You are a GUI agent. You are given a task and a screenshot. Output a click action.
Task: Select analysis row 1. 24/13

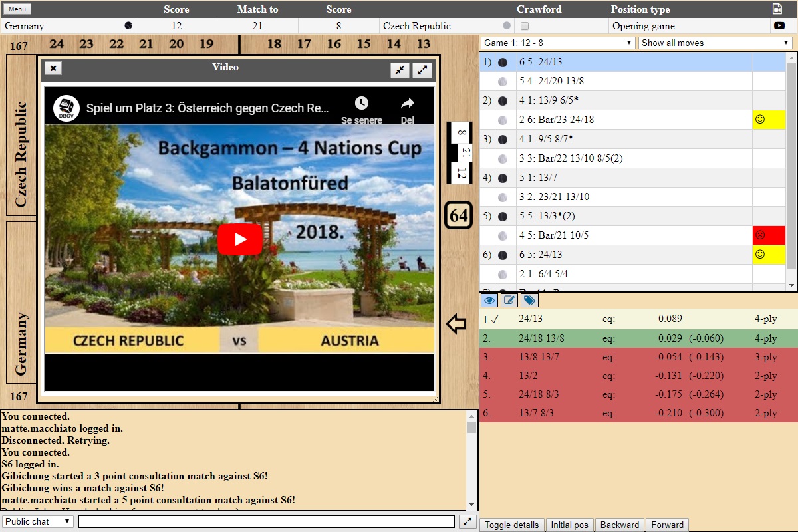(638, 319)
